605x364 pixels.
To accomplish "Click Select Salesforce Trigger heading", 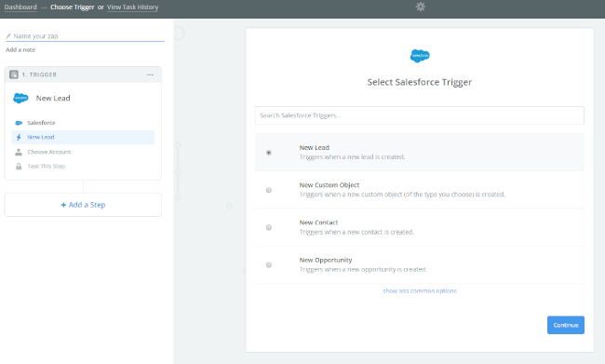I will click(x=420, y=82).
